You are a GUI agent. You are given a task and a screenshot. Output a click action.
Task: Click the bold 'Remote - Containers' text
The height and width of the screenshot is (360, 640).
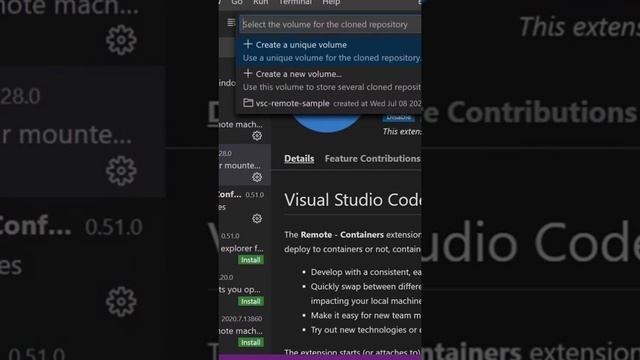click(342, 235)
